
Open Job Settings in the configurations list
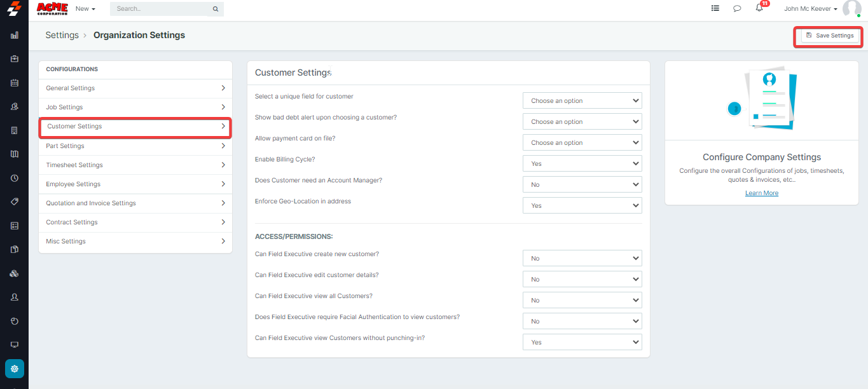135,107
